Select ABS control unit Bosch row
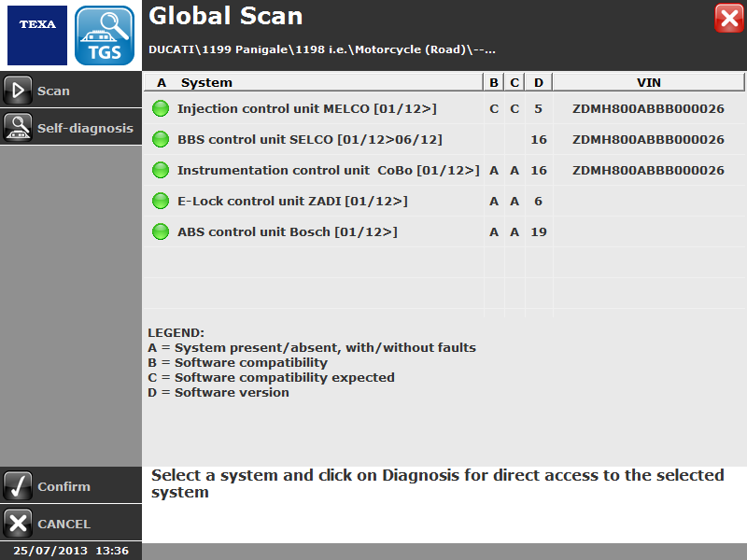The width and height of the screenshot is (747, 560). click(x=444, y=231)
